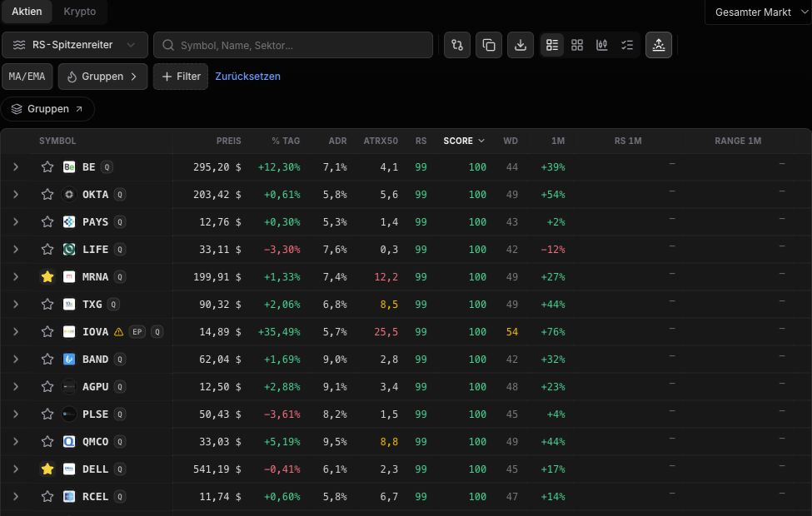The image size is (812, 516).
Task: Click IOVA +35,49% daily change
Action: pyautogui.click(x=279, y=332)
